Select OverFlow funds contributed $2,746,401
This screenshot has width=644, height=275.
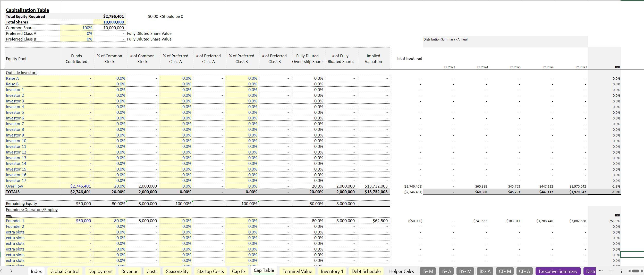(77, 186)
